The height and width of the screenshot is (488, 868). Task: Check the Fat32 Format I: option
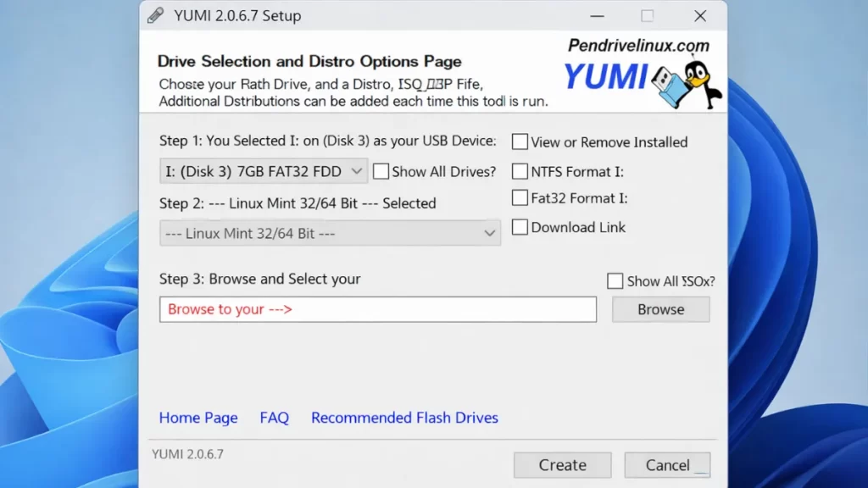tap(520, 198)
